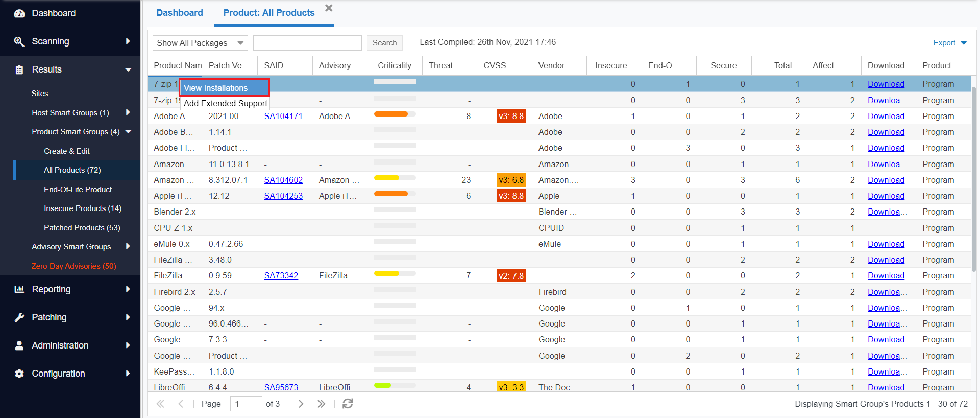
Task: Click the Patching wrench icon
Action: point(19,317)
